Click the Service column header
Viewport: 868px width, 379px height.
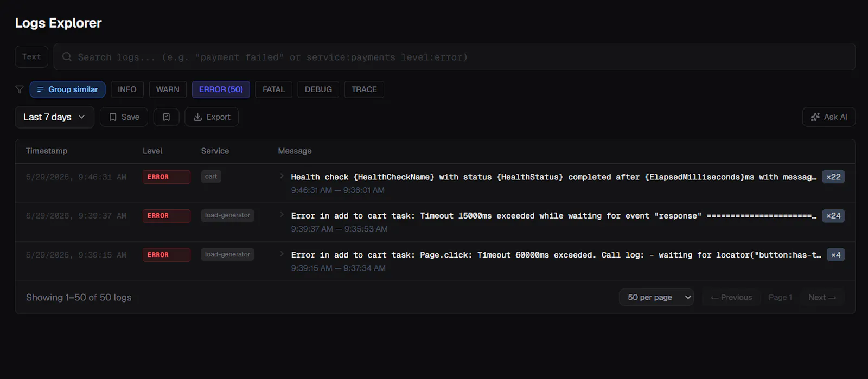[x=215, y=151]
